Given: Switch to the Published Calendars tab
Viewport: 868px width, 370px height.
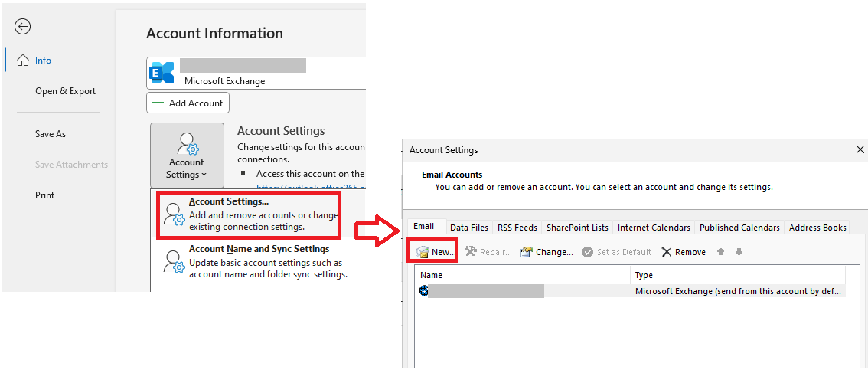Looking at the screenshot, I should point(739,228).
